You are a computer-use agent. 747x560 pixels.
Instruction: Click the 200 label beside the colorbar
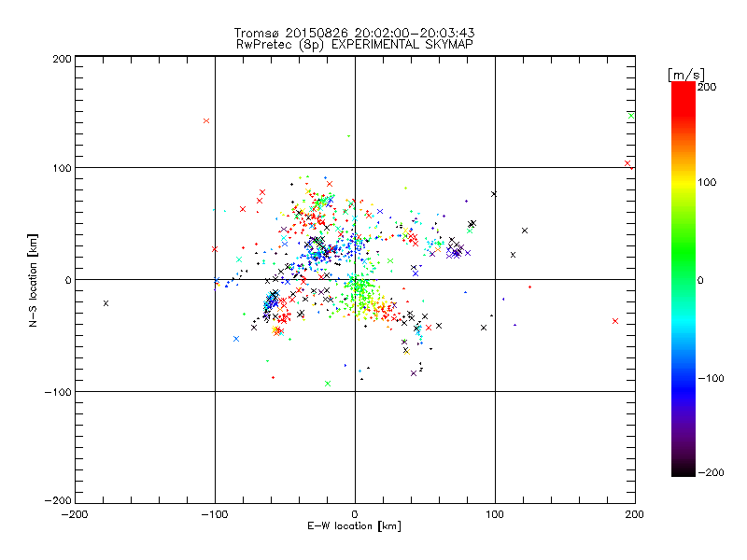point(707,87)
